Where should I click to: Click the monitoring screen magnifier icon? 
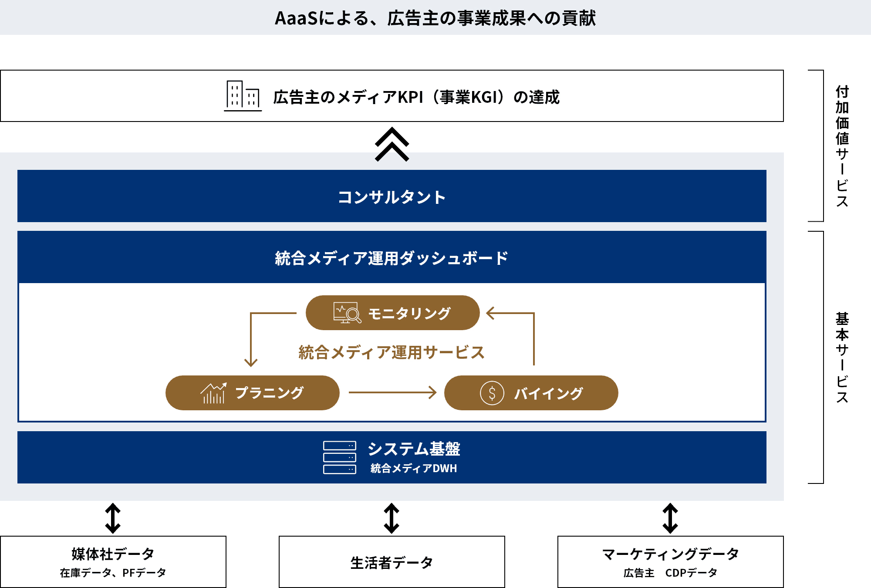[x=347, y=313]
